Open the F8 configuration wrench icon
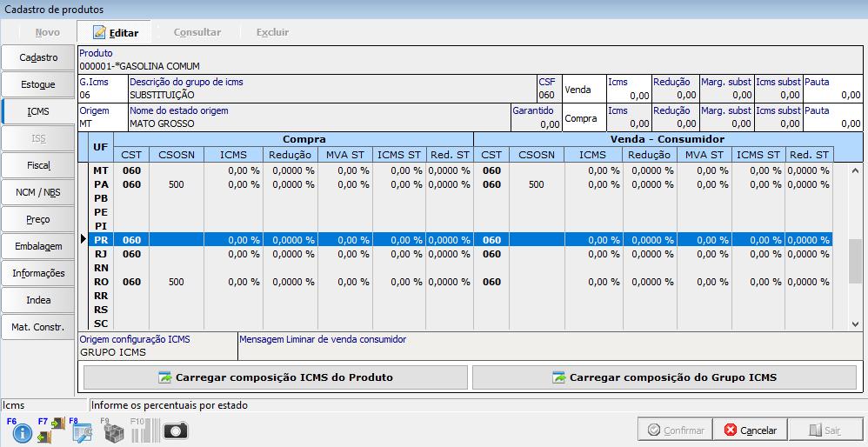This screenshot has height=447, width=868. (x=83, y=431)
